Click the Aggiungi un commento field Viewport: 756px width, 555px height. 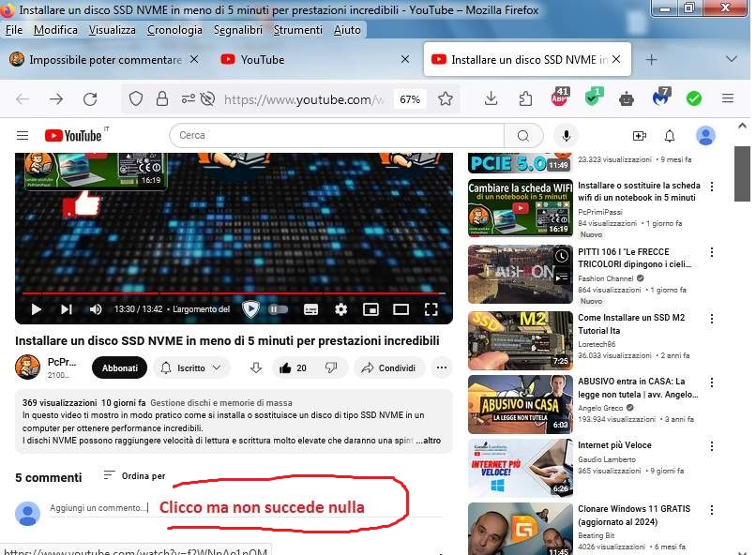click(x=246, y=508)
